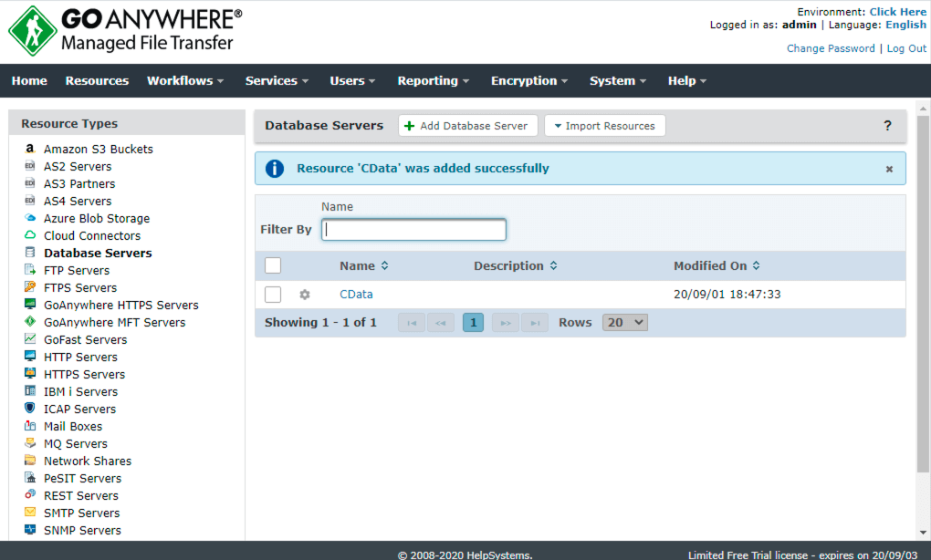This screenshot has width=931, height=560.
Task: Click the last page pagination button
Action: click(x=535, y=323)
